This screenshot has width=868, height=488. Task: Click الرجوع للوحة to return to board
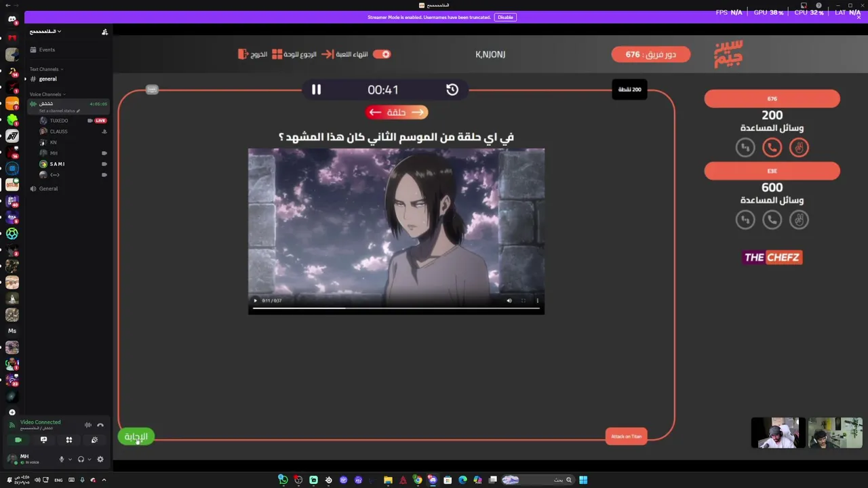(x=294, y=54)
